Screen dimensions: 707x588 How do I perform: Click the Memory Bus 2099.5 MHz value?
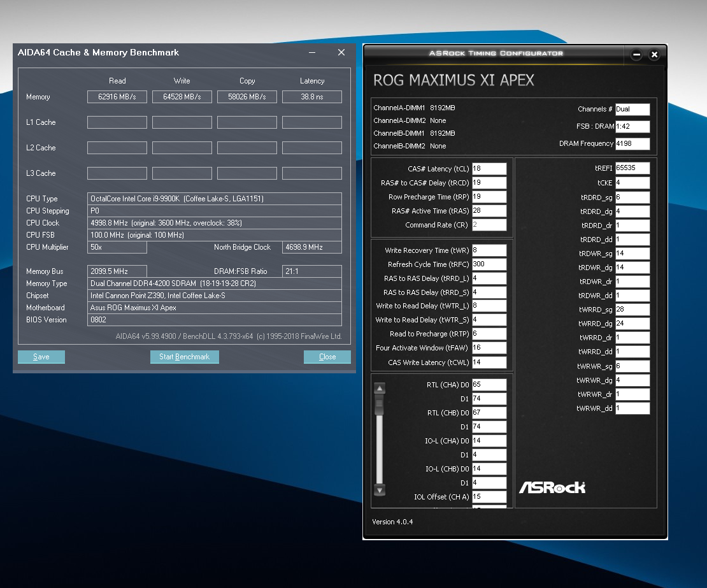point(117,271)
